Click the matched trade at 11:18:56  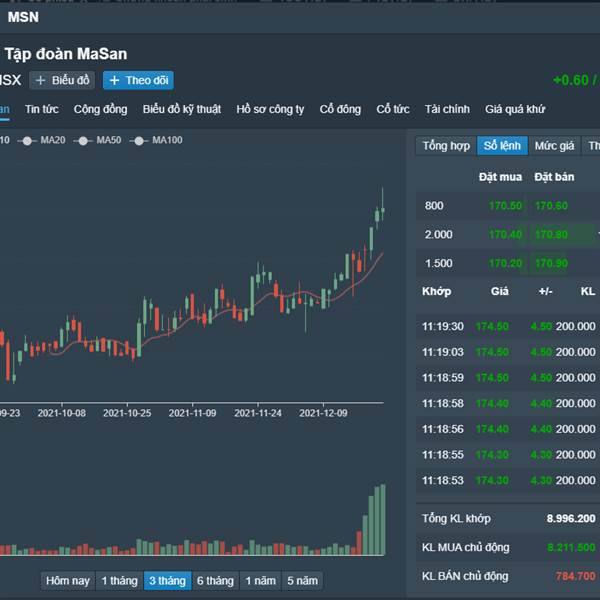(x=508, y=429)
